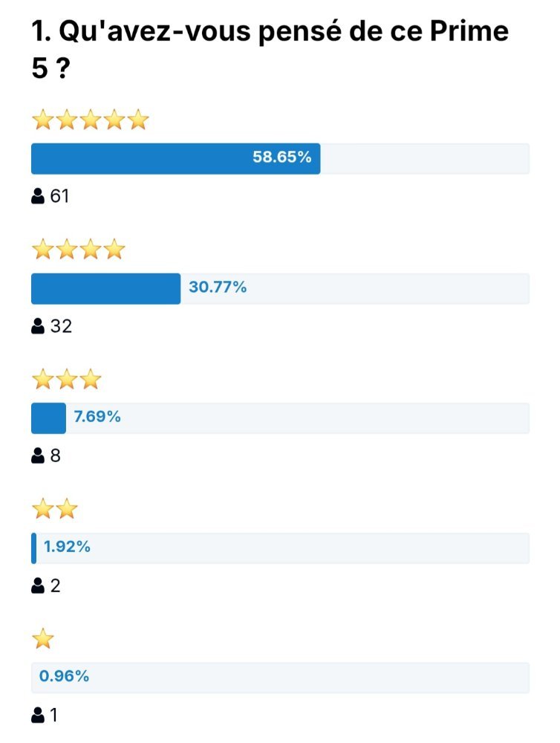Click the five-star rating row
The width and height of the screenshot is (560, 743).
(x=91, y=120)
